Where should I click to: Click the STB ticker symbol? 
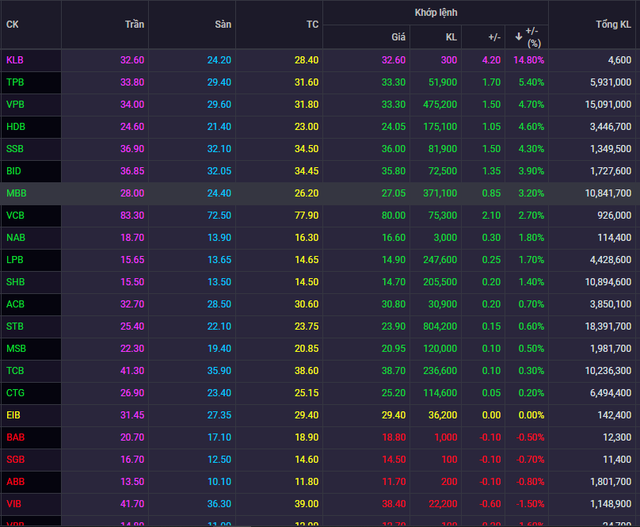point(15,325)
